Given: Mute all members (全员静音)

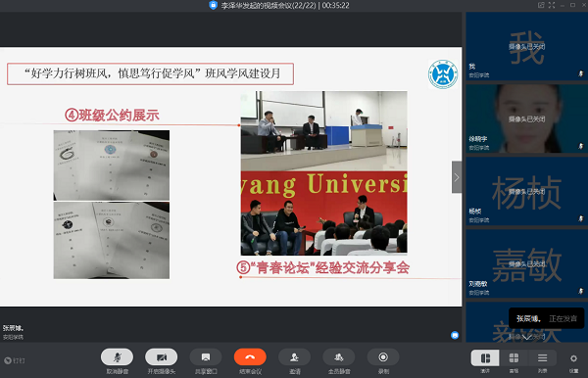Looking at the screenshot, I should (339, 357).
